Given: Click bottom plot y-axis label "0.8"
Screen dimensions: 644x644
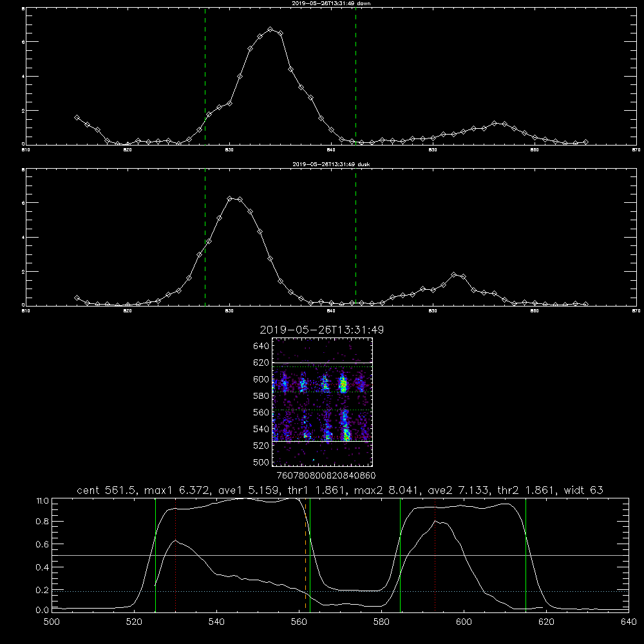Looking at the screenshot, I should click(43, 521).
